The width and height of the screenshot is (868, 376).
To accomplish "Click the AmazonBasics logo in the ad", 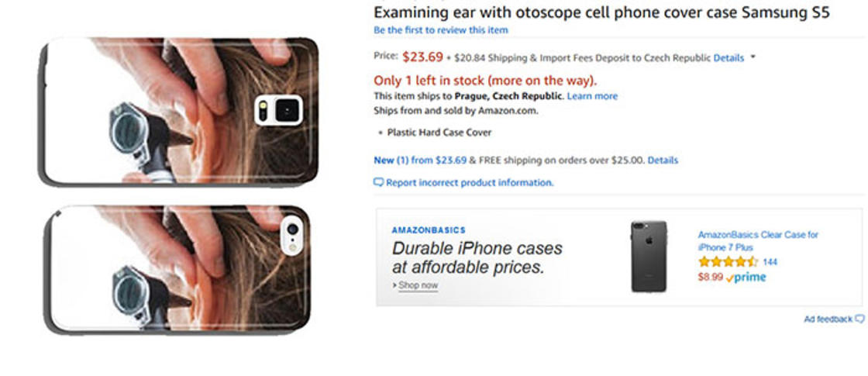I will pyautogui.click(x=429, y=230).
